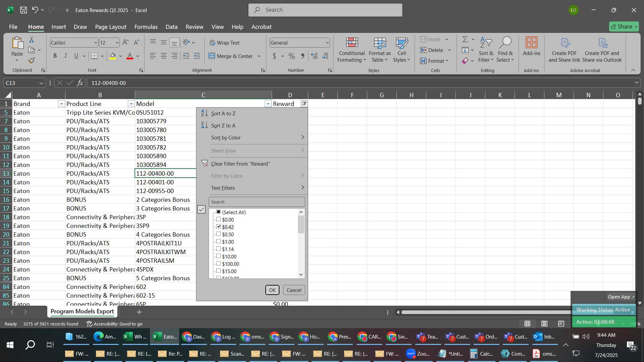Check the $1.14 filter checkbox
644x362 pixels.
click(x=218, y=249)
